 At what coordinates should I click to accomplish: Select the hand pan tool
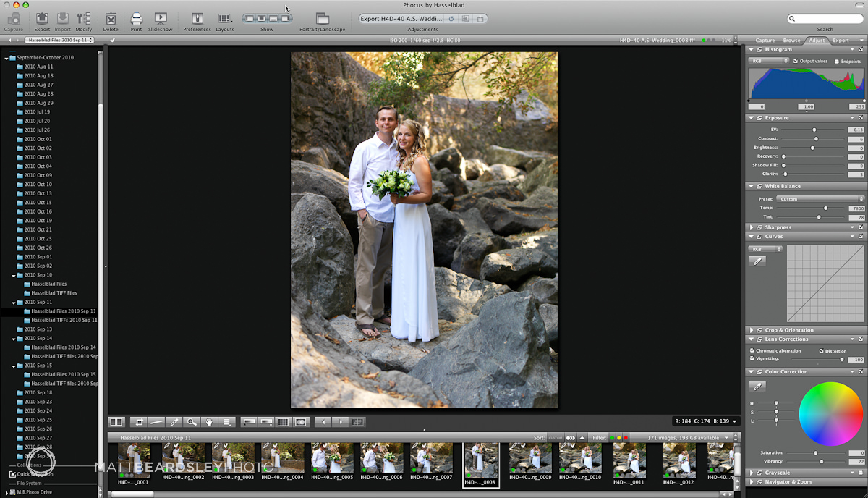[209, 421]
